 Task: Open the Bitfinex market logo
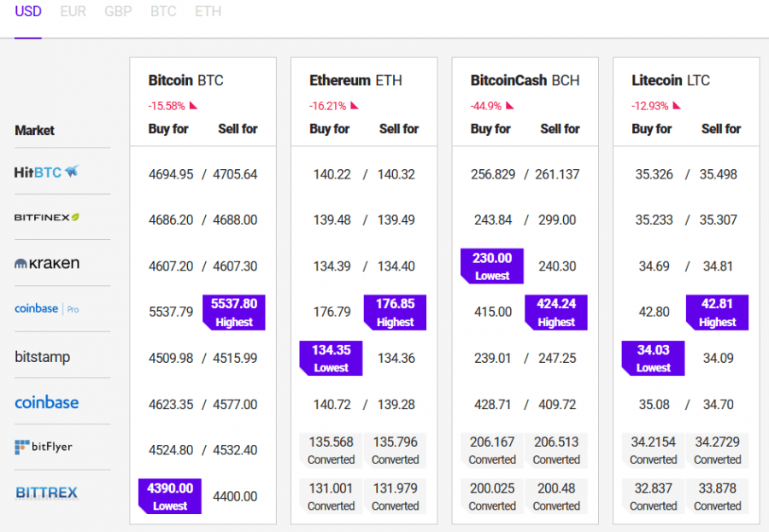point(47,217)
